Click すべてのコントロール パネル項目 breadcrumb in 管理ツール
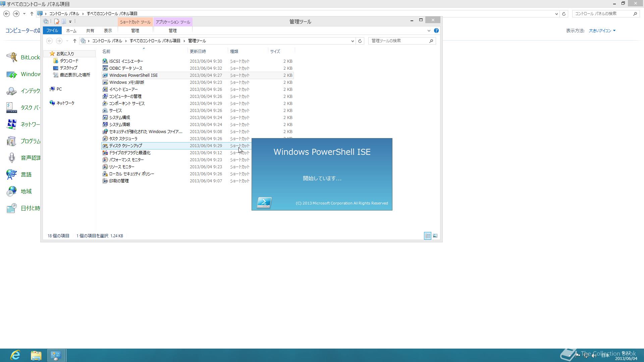Screen dimensions: 644x362 click(155, 41)
